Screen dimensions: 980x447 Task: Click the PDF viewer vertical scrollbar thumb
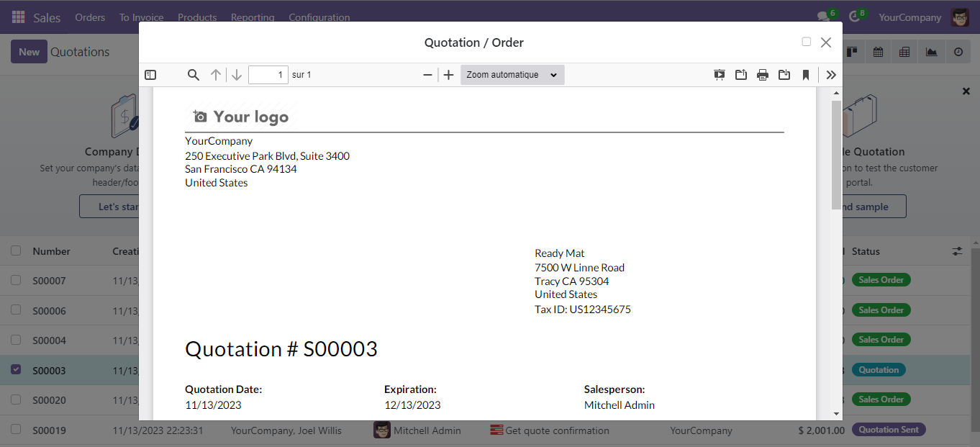click(x=836, y=155)
